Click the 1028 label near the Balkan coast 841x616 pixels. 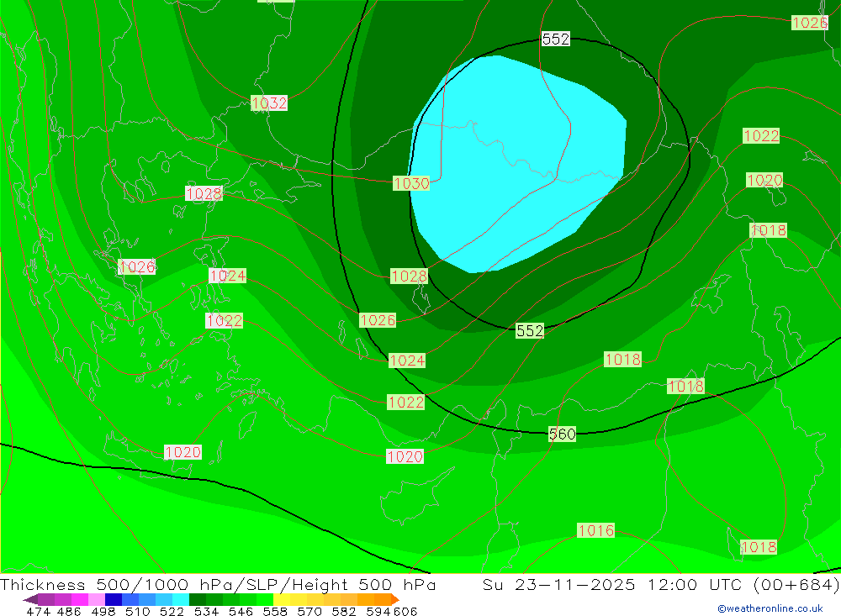pos(204,193)
